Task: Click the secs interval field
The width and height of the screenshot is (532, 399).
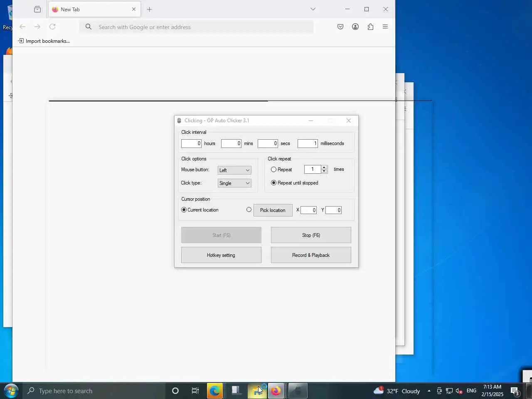Action: tap(268, 143)
